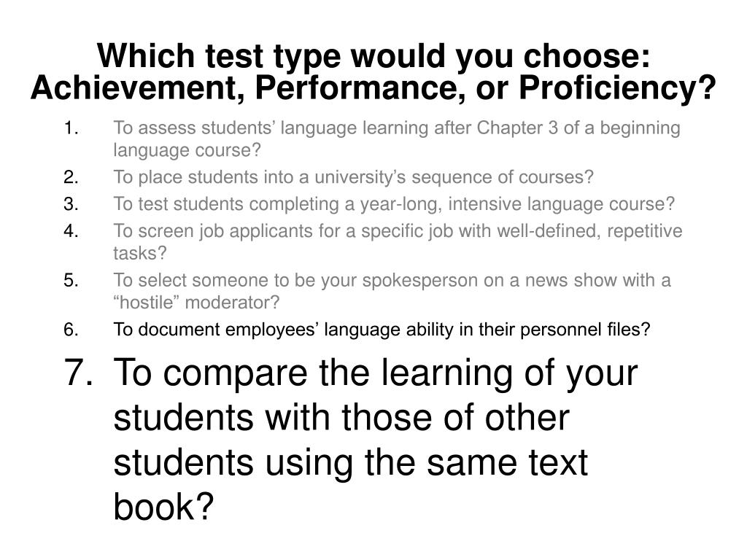Click the number 4 list marker
This screenshot has height=560, width=747.
[71, 231]
